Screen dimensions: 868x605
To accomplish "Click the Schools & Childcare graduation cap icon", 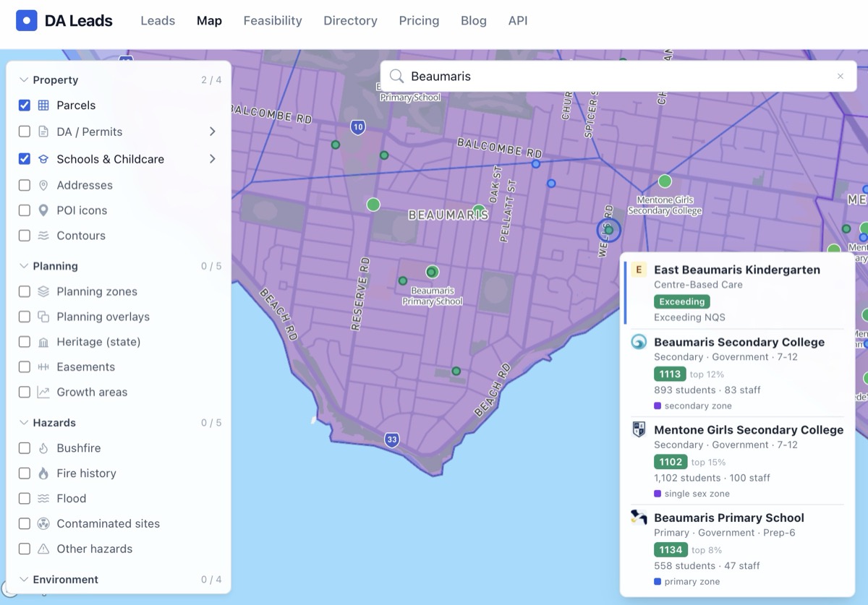I will pyautogui.click(x=43, y=159).
